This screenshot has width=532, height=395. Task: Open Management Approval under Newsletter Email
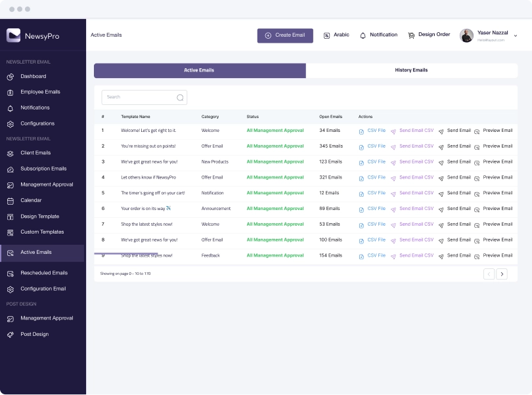tap(47, 185)
